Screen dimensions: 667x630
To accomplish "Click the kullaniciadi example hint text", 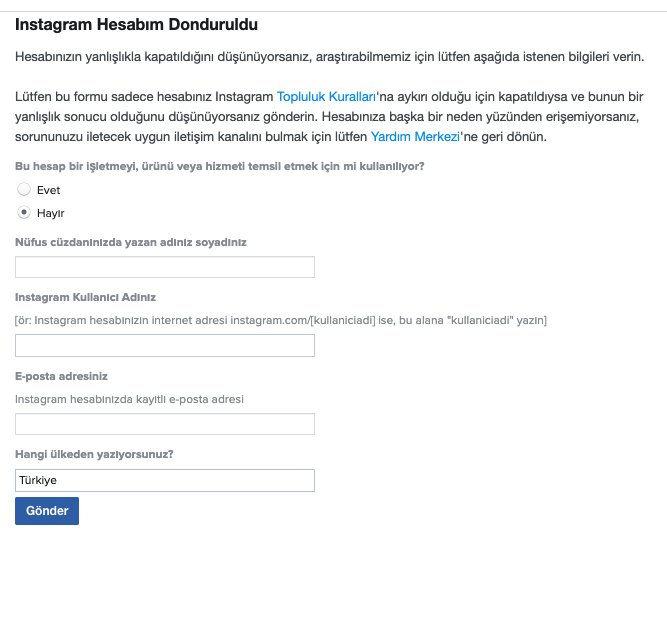I will tap(281, 320).
